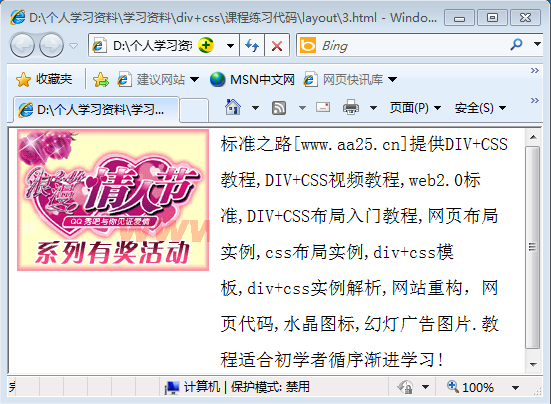The image size is (551, 404).
Task: Open a new blank tab
Action: [x=194, y=110]
